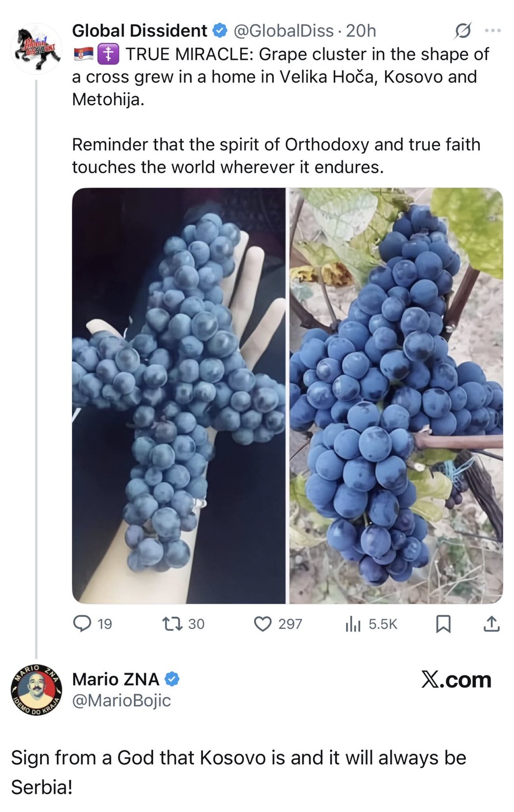Viewport: 514px width, 812px height.
Task: Open the view analytics bar icon
Action: click(353, 623)
